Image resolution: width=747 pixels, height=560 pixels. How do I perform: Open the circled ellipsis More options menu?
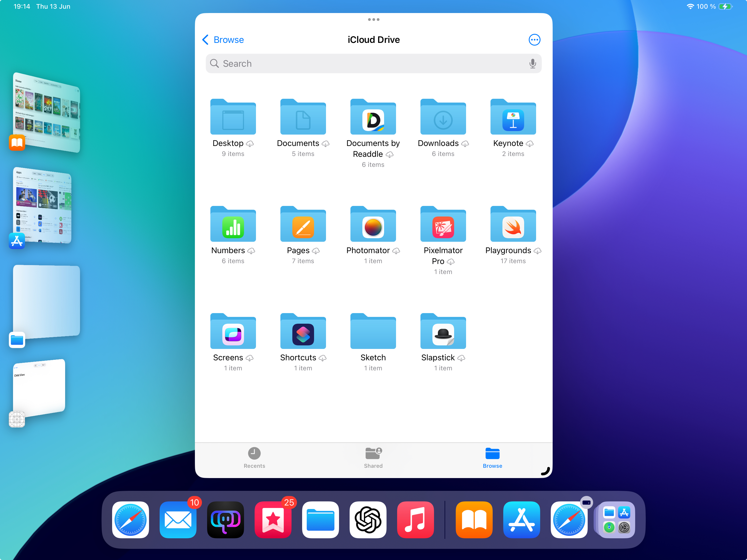click(x=534, y=40)
